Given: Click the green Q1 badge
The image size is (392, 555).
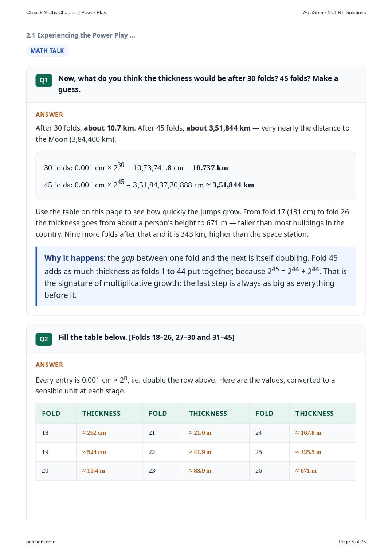Looking at the screenshot, I should tap(44, 80).
